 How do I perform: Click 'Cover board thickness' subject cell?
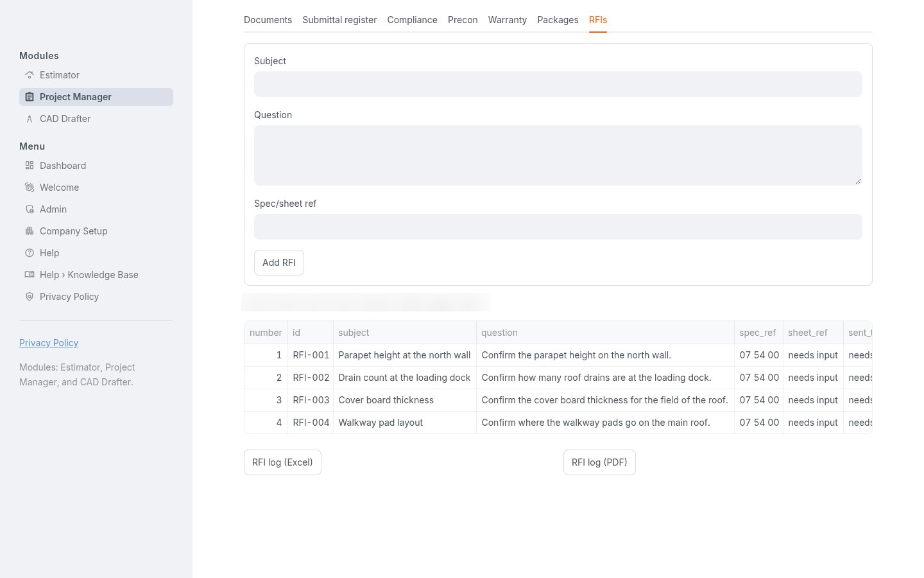point(405,400)
